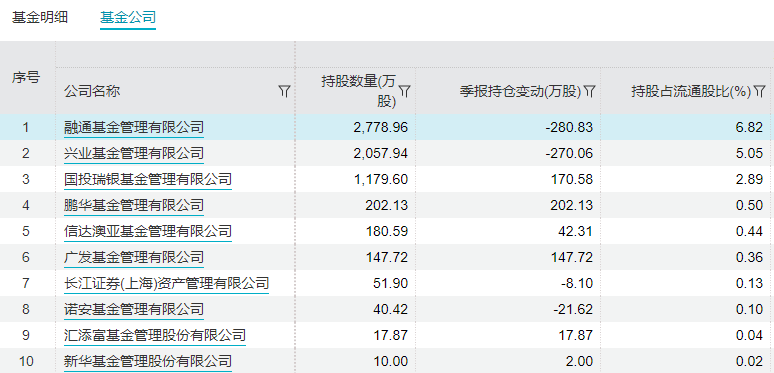Select holding value 40.42
Image resolution: width=774 pixels, height=373 pixels.
390,309
